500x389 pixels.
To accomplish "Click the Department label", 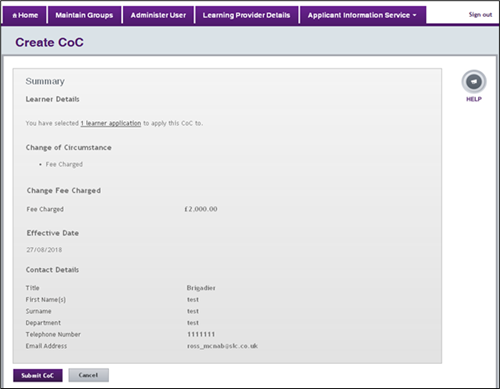I will click(x=43, y=323).
